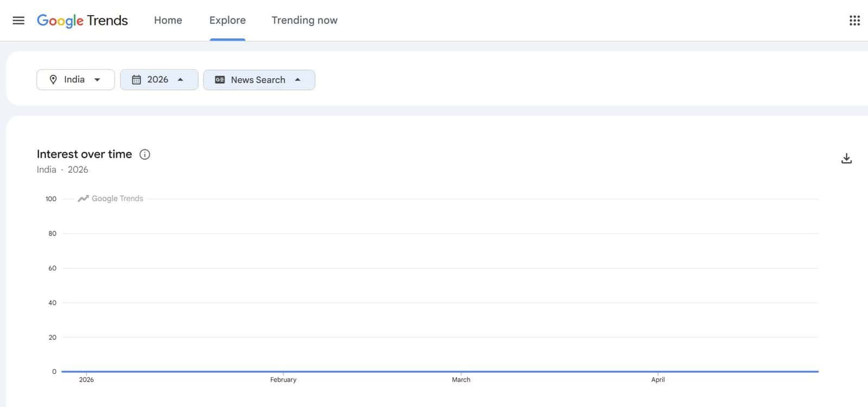Open the India location dropdown
This screenshot has height=407, width=868.
75,80
